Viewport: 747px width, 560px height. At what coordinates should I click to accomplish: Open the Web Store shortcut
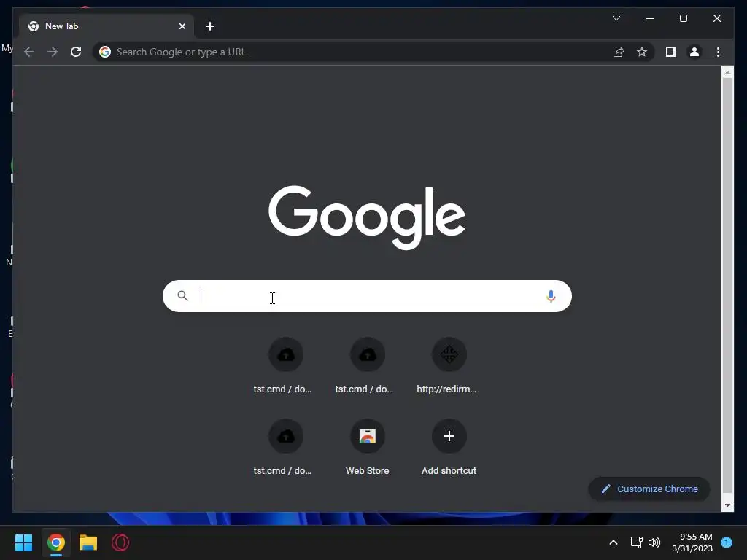pyautogui.click(x=368, y=447)
